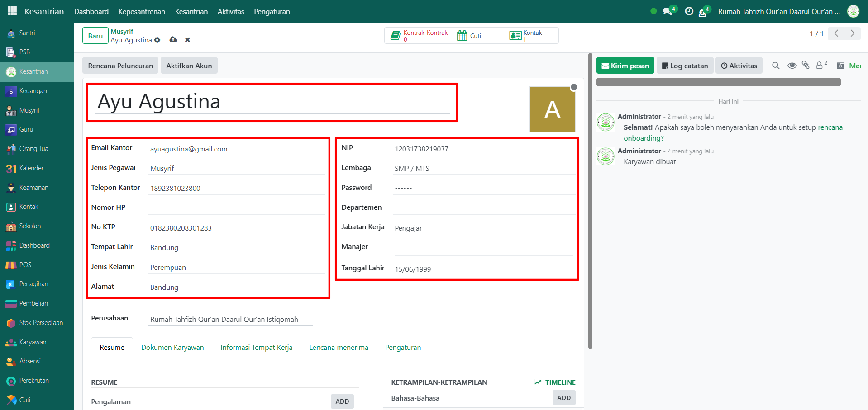Click the gear icon beside Ayu Agustina
868x410 pixels.
point(157,40)
